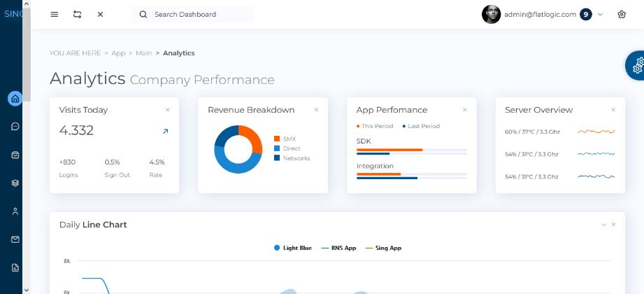
Task: Open the settings gear in the top bar
Action: pyautogui.click(x=622, y=15)
